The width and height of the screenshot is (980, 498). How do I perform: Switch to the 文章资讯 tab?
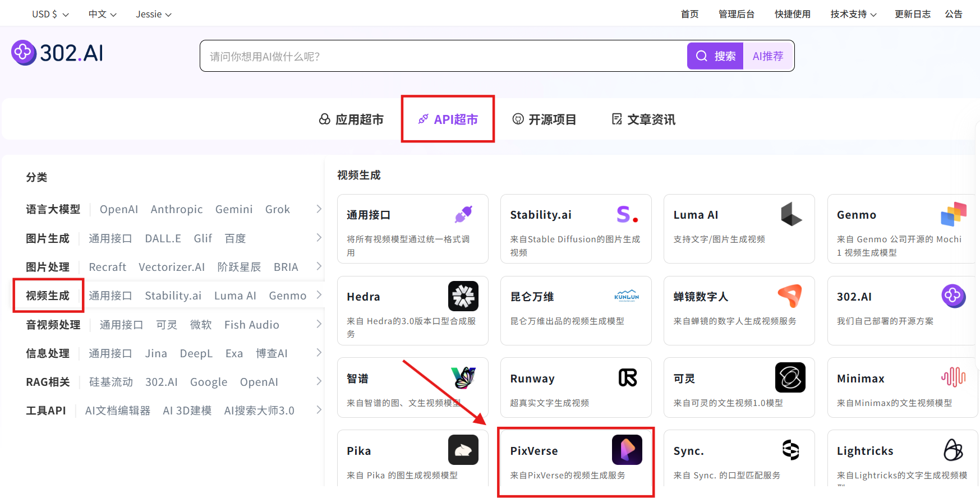click(x=643, y=119)
